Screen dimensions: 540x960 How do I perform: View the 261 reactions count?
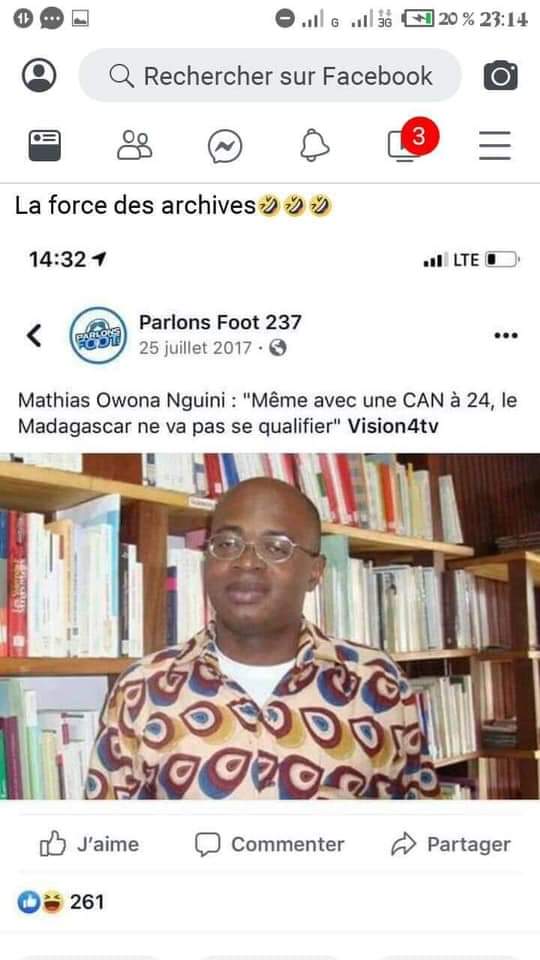[x=61, y=902]
